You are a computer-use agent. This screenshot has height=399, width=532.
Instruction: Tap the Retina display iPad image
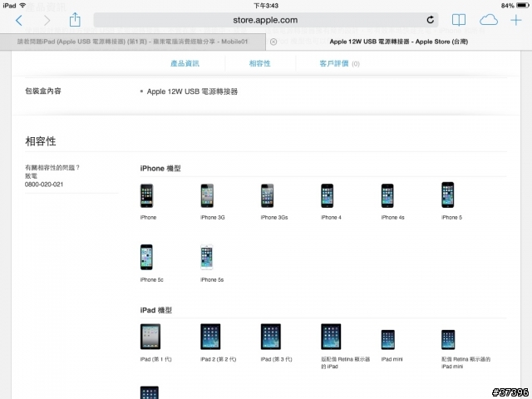click(331, 337)
